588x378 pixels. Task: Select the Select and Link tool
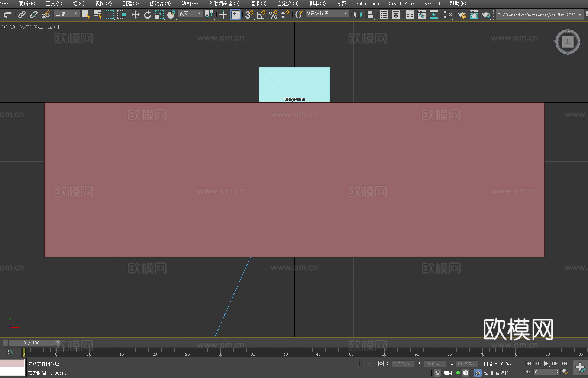[x=22, y=14]
